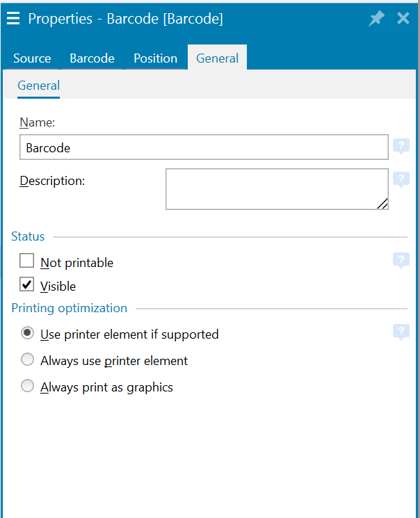Open the hamburger menu in the Properties title bar

point(13,19)
